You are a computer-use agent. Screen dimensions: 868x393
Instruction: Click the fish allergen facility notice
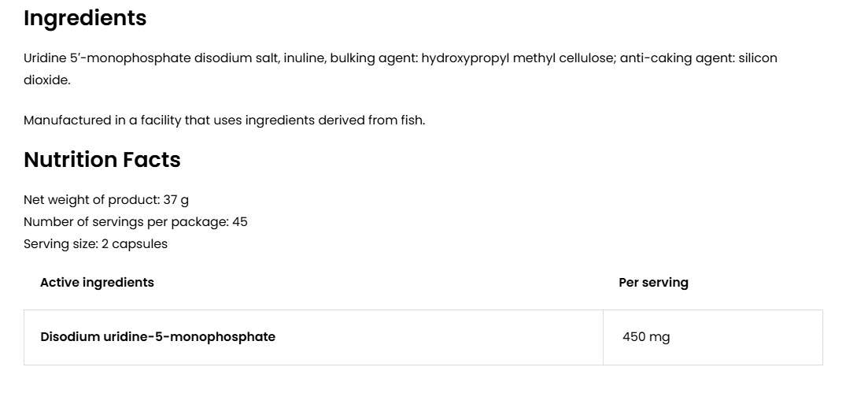[224, 120]
